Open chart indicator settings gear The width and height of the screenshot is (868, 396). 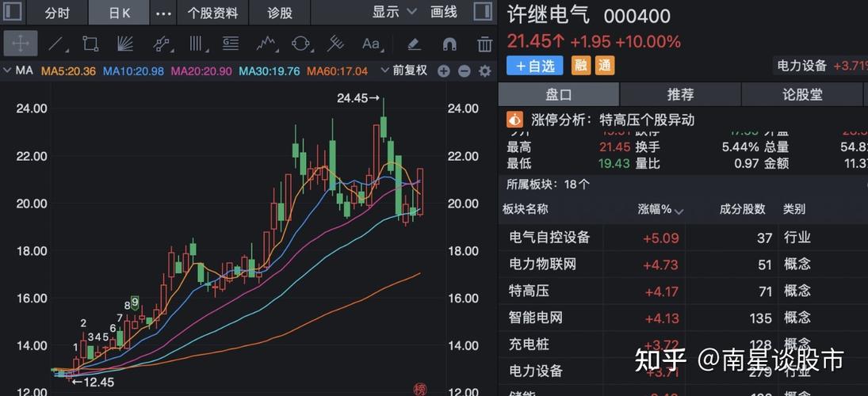point(485,70)
